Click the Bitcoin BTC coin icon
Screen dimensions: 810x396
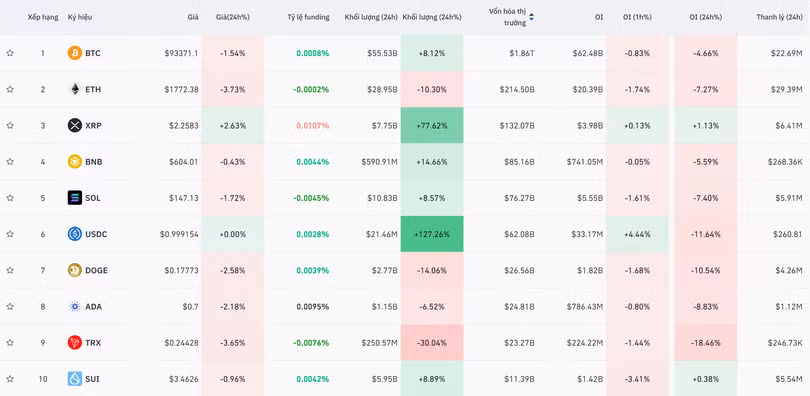(x=75, y=53)
